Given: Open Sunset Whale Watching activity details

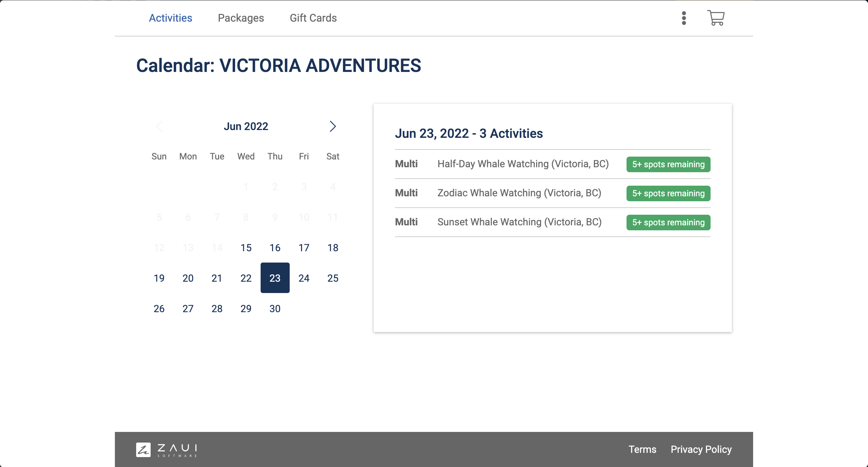Looking at the screenshot, I should 519,222.
